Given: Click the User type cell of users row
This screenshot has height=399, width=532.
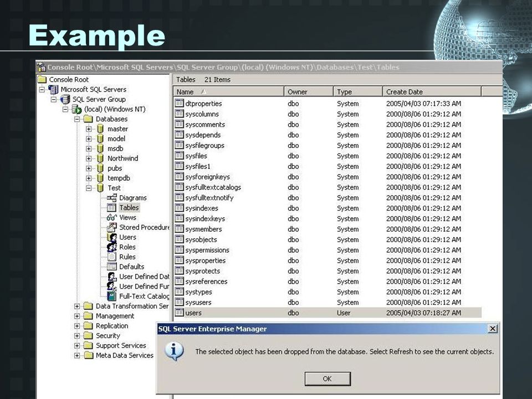Looking at the screenshot, I should coord(344,313).
